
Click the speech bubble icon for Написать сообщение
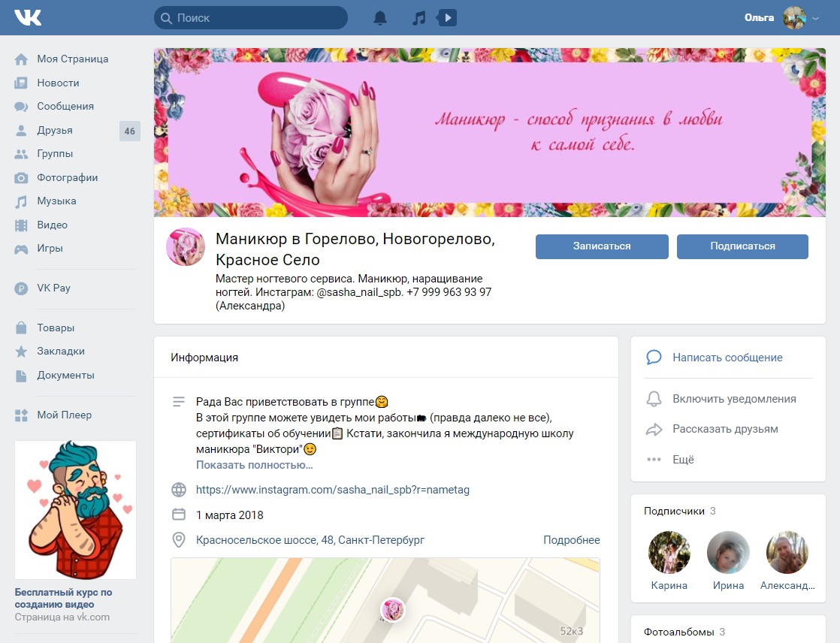[654, 357]
